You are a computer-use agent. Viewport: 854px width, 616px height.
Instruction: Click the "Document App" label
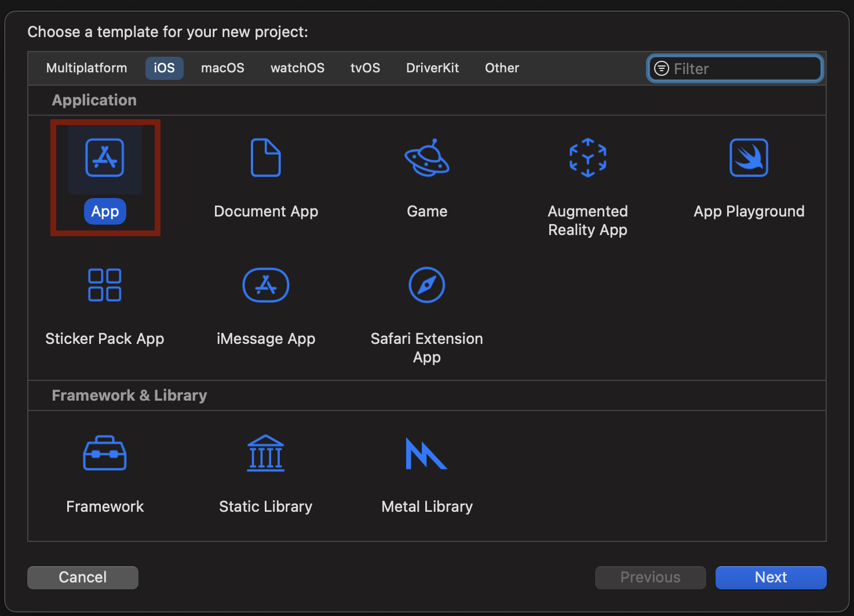click(266, 212)
